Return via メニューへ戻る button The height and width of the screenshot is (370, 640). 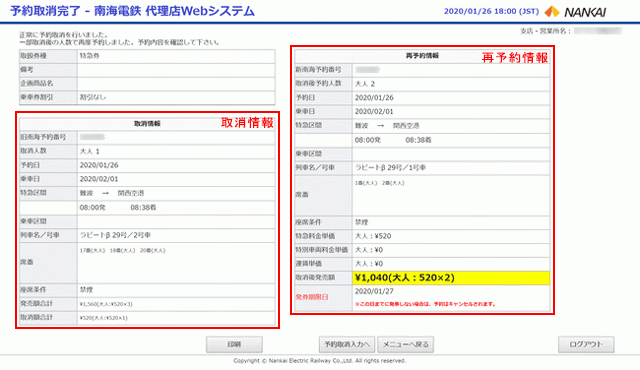pos(405,345)
